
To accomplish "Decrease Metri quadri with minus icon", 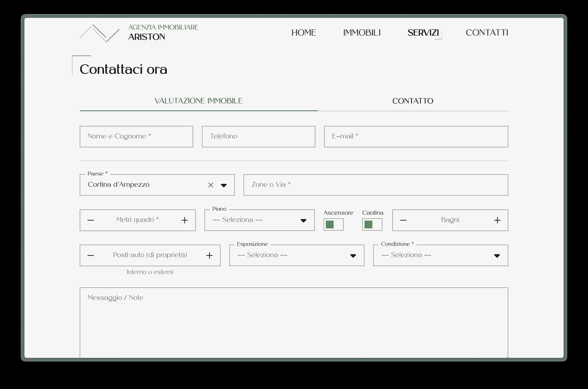I will (x=91, y=220).
